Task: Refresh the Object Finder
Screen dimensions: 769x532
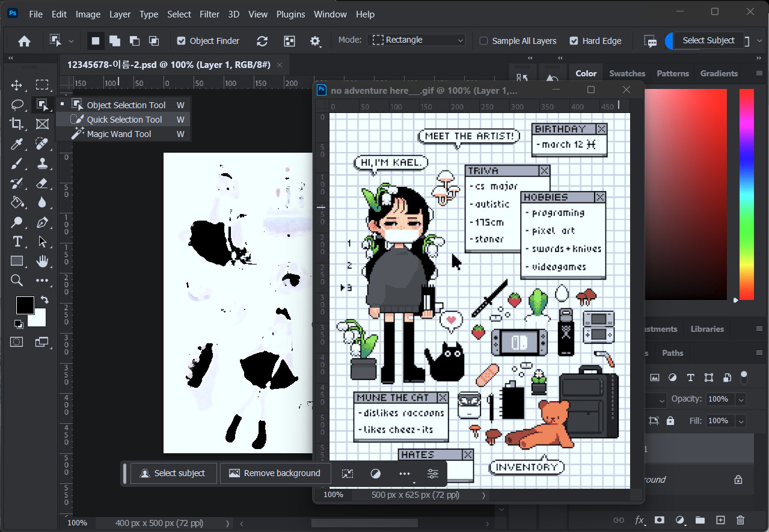Action: [x=262, y=41]
